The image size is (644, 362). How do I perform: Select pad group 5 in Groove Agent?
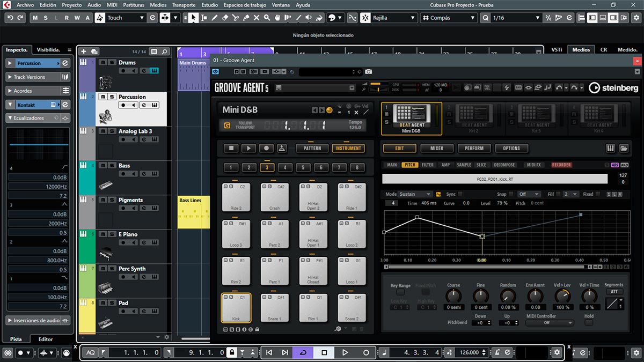[x=303, y=168]
